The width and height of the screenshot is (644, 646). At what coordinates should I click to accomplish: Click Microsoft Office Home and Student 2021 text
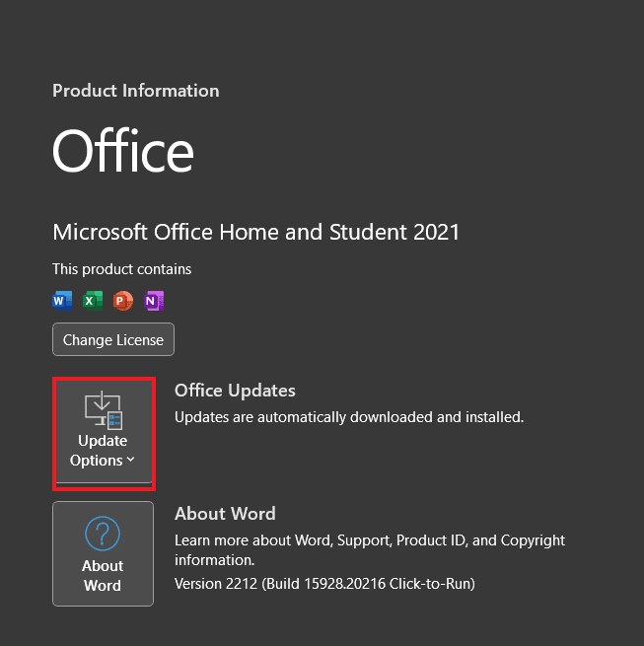256,232
